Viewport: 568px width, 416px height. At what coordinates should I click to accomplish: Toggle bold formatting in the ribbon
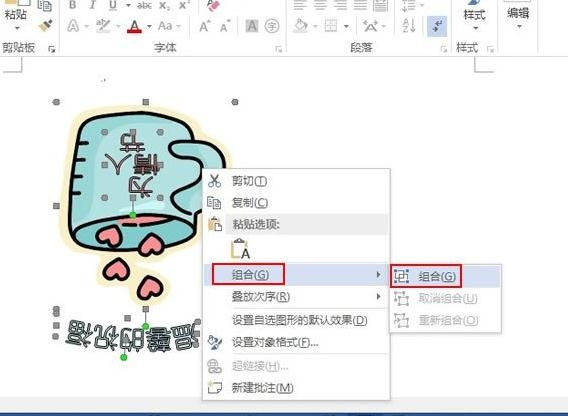pyautogui.click(x=72, y=5)
